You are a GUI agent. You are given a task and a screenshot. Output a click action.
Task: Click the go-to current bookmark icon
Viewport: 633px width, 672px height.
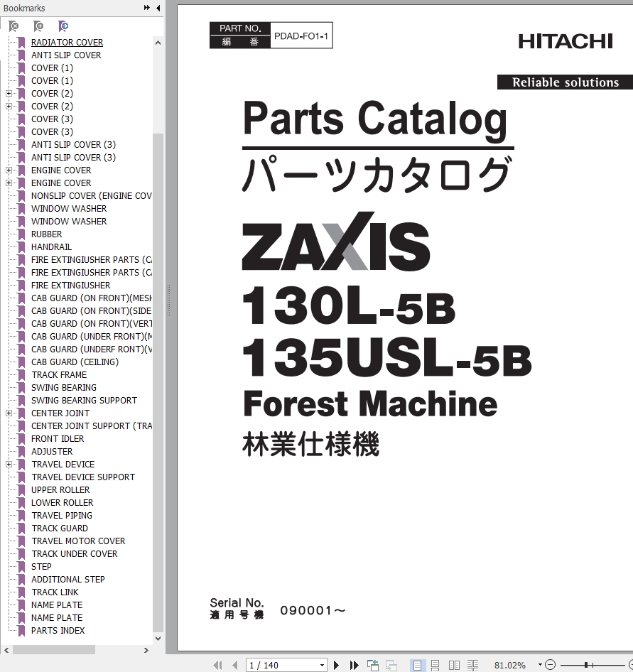[63, 26]
